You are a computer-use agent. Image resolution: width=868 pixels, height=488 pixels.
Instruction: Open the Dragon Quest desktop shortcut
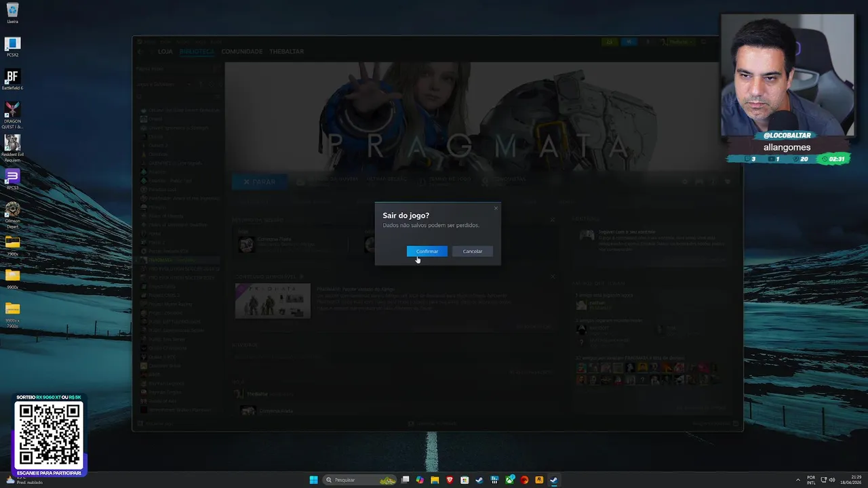pyautogui.click(x=12, y=115)
